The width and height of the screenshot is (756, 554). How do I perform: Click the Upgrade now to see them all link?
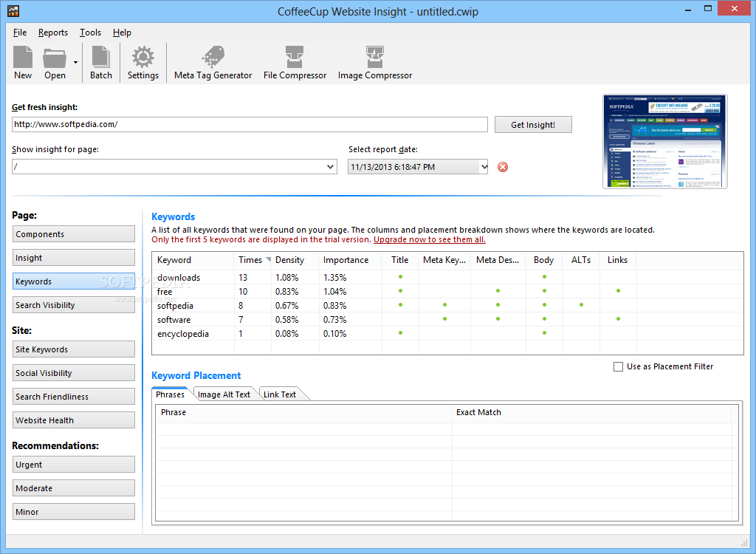click(x=430, y=239)
